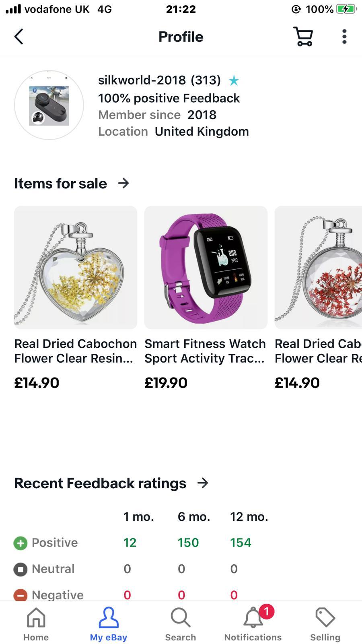362x644 pixels.
Task: Tap the 150 positive six-month feedback count
Action: pyautogui.click(x=188, y=543)
